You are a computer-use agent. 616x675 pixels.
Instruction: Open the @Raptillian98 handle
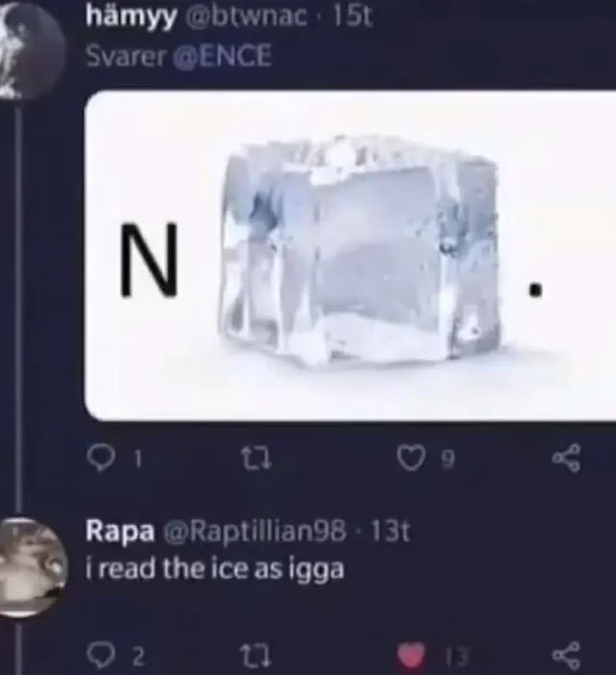tap(254, 532)
